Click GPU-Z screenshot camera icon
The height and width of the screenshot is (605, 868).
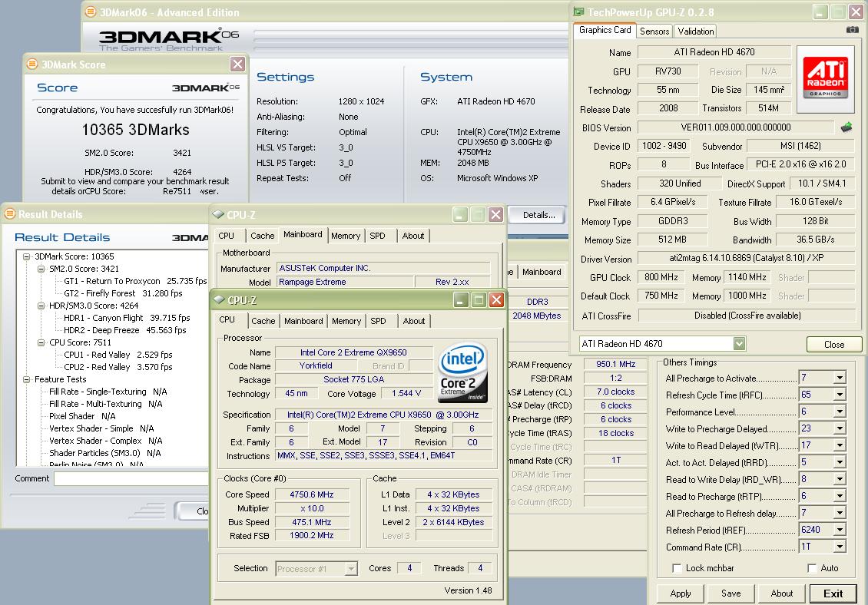[853, 30]
